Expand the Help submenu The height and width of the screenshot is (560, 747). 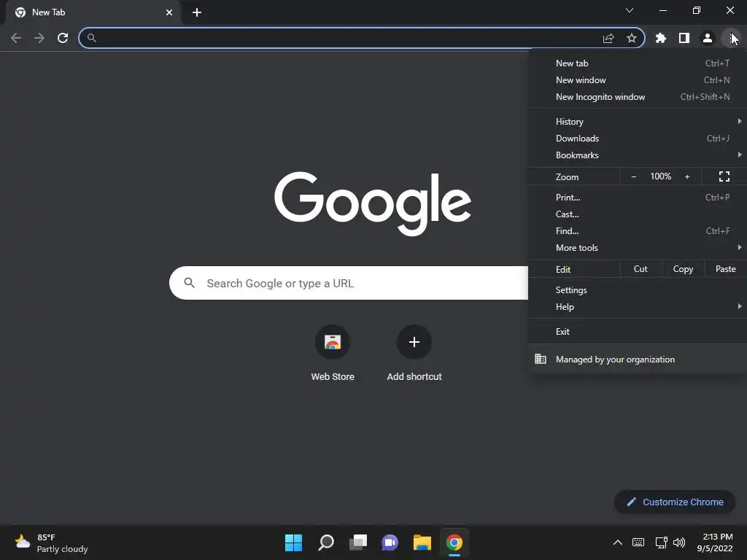pos(638,307)
